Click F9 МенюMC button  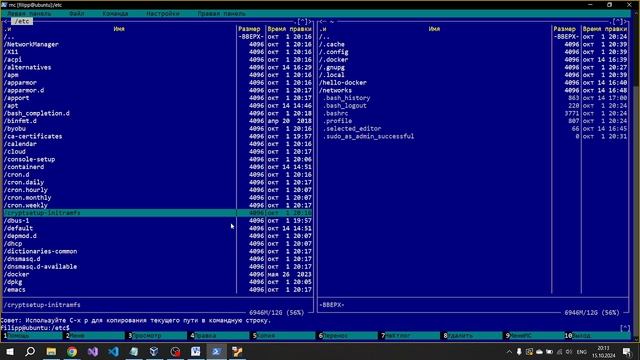coord(536,336)
